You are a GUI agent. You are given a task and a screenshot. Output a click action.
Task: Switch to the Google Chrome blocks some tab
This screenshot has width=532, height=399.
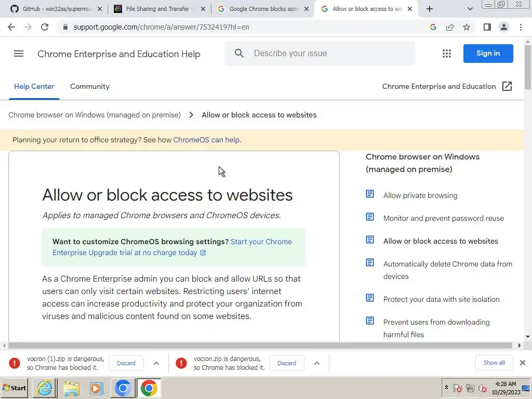[263, 9]
